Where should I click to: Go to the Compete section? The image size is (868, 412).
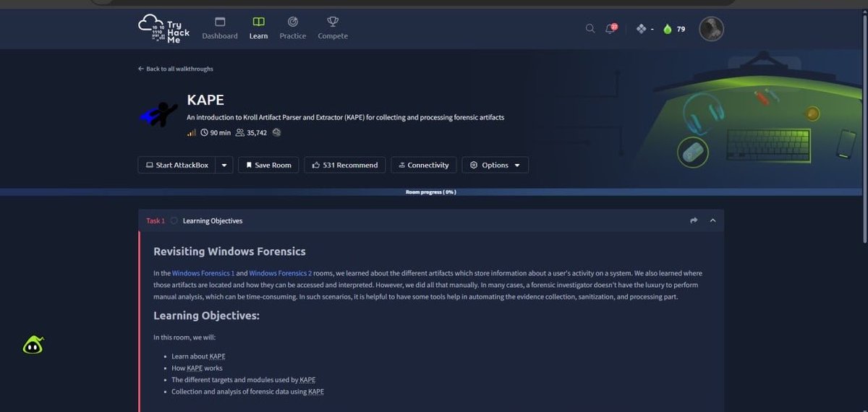(333, 28)
